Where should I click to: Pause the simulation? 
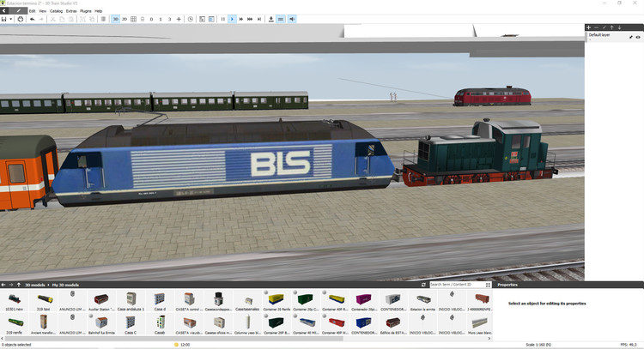[x=223, y=19]
